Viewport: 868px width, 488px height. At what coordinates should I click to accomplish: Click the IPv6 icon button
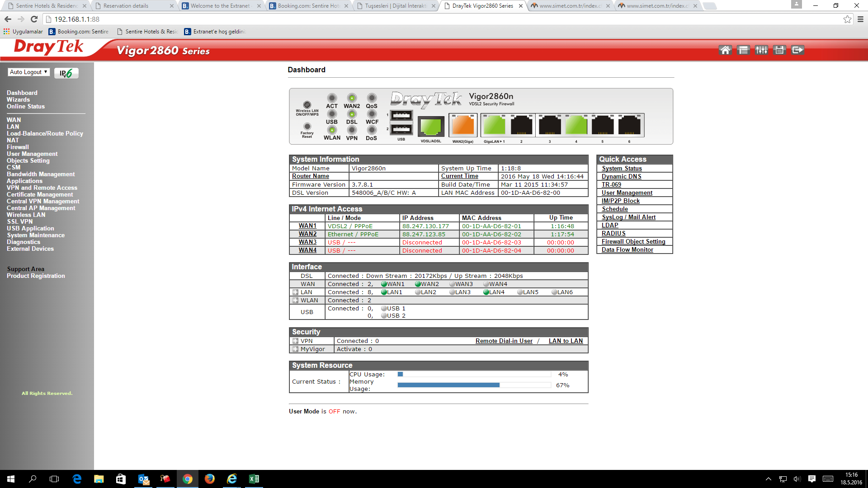66,73
